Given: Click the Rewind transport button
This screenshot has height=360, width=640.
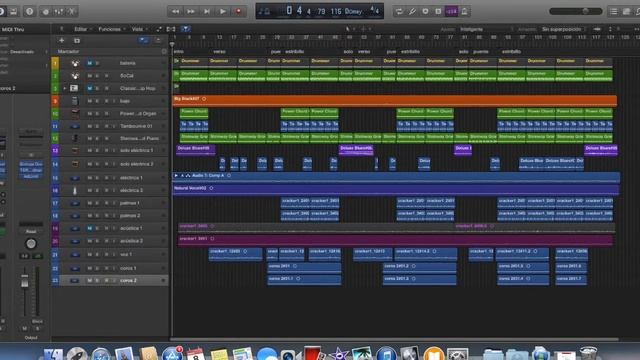Looking at the screenshot, I should point(175,11).
